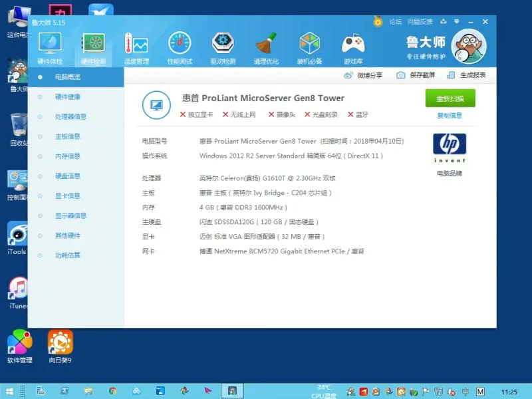Screen dimensions: 532x399
Task: Select the 硬件检测 hardware detection tool
Action: (93, 48)
